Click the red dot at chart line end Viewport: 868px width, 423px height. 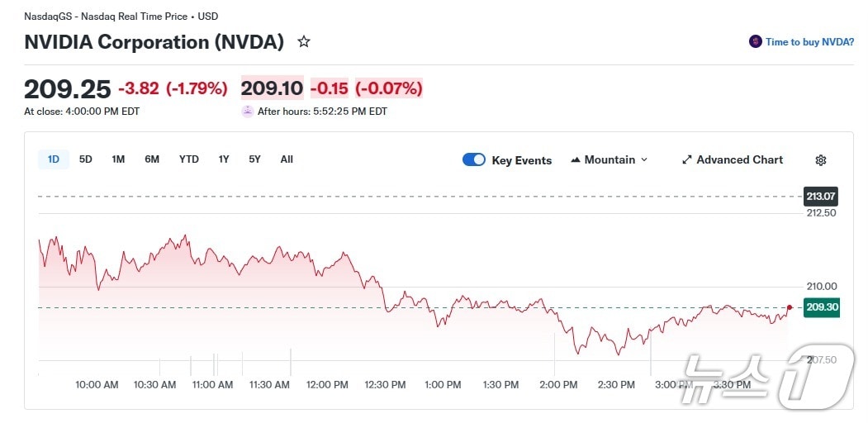[x=790, y=307]
